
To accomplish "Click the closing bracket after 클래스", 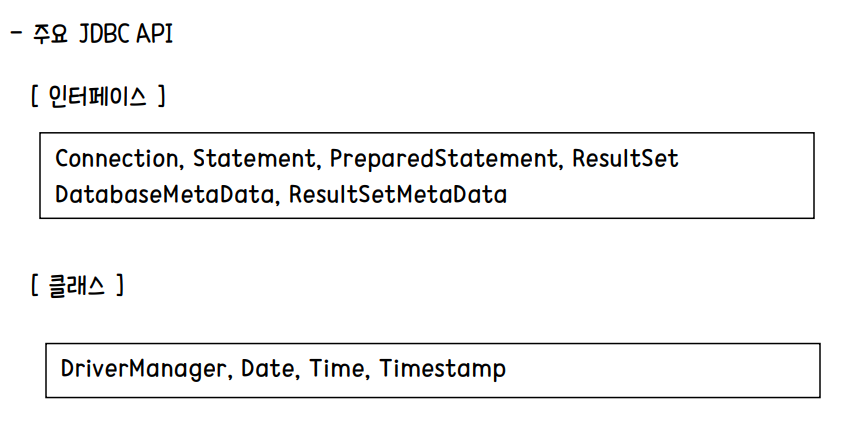I will (120, 285).
